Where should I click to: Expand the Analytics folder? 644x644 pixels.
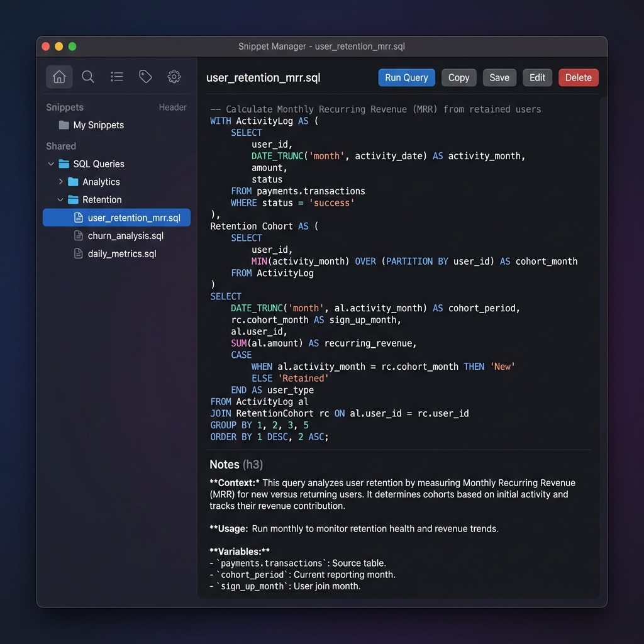pos(60,182)
